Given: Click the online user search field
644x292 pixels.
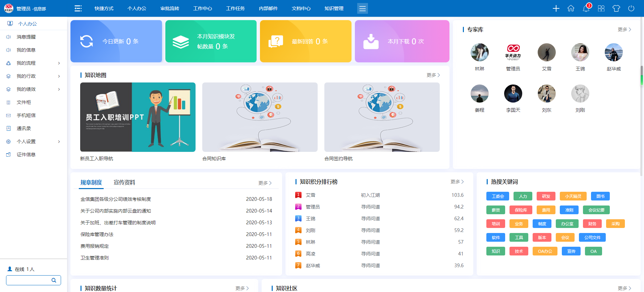Looking at the screenshot, I should (29, 280).
